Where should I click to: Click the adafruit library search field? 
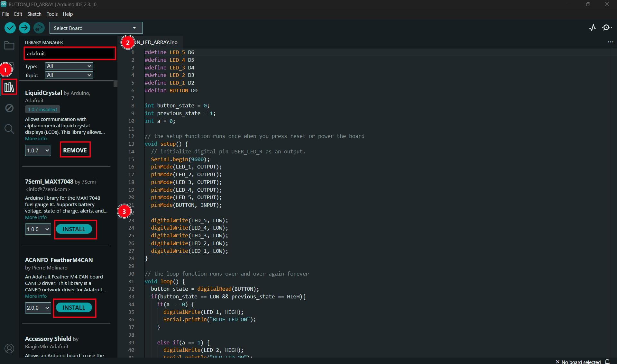[x=69, y=53]
